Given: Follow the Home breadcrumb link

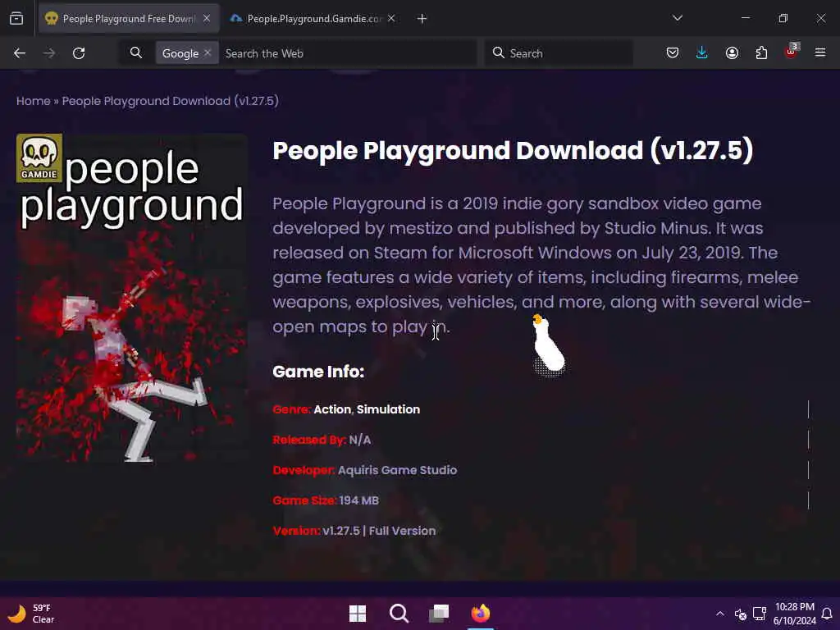Looking at the screenshot, I should coord(33,101).
